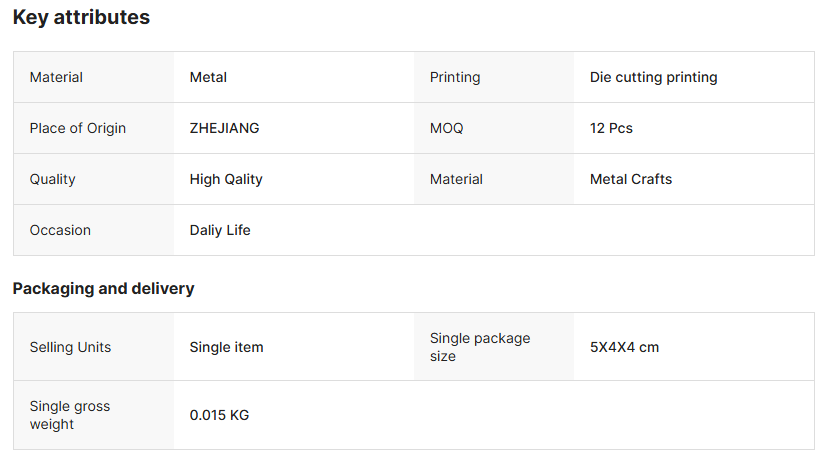Click the Material label beside Metal Crafts
823x460 pixels.
coord(456,179)
